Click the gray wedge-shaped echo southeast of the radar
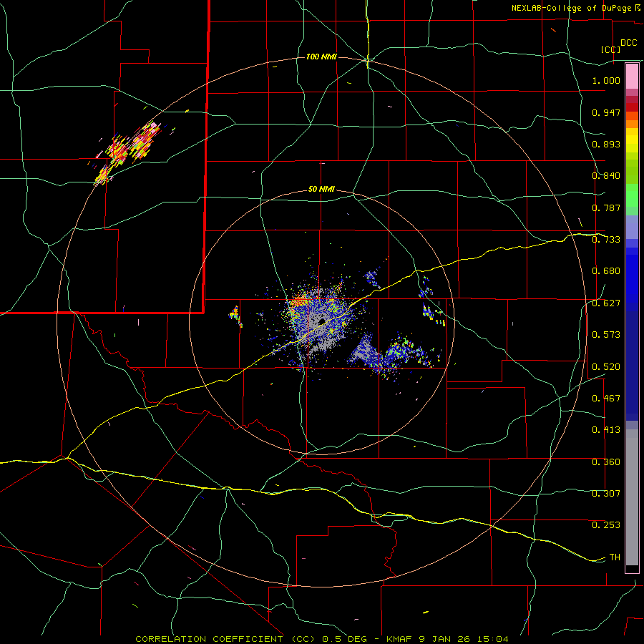Image resolution: width=644 pixels, height=644 pixels. 363,350
